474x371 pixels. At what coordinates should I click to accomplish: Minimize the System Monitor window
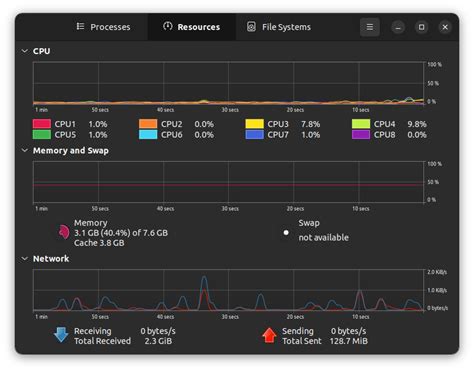pos(398,27)
